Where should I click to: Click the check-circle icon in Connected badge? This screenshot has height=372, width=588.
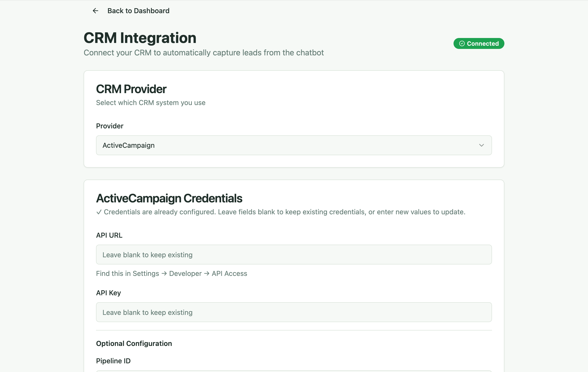[462, 43]
